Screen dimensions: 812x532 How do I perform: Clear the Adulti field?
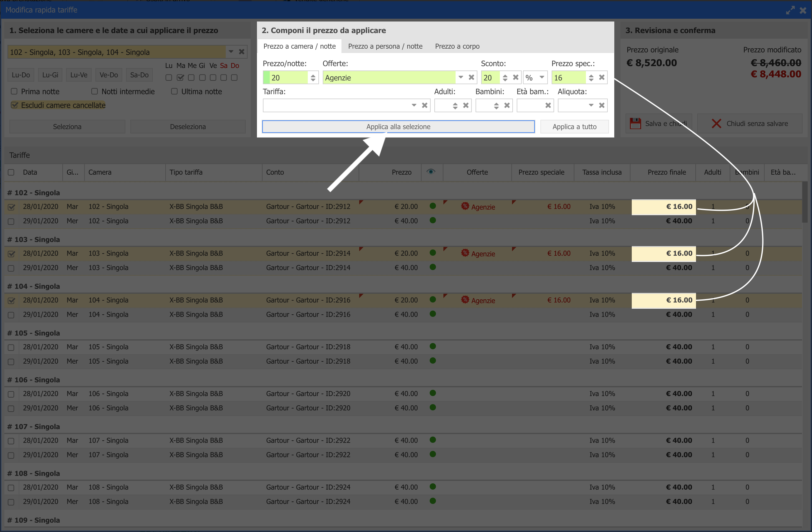click(x=466, y=105)
